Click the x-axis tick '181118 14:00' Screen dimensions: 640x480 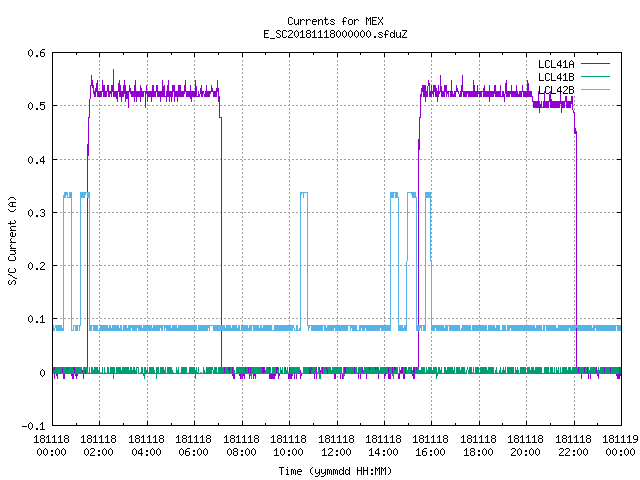[383, 446]
